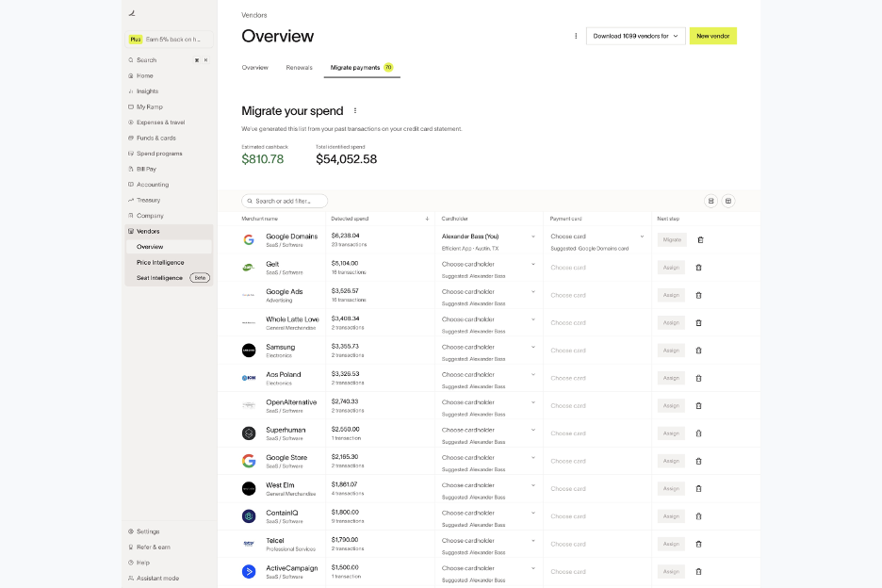Choose cardholder for Google Store
The height and width of the screenshot is (588, 882).
pyautogui.click(x=488, y=457)
